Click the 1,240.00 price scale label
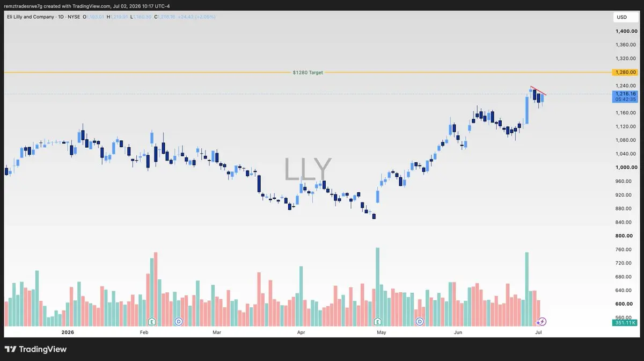644x361 pixels. pyautogui.click(x=626, y=85)
